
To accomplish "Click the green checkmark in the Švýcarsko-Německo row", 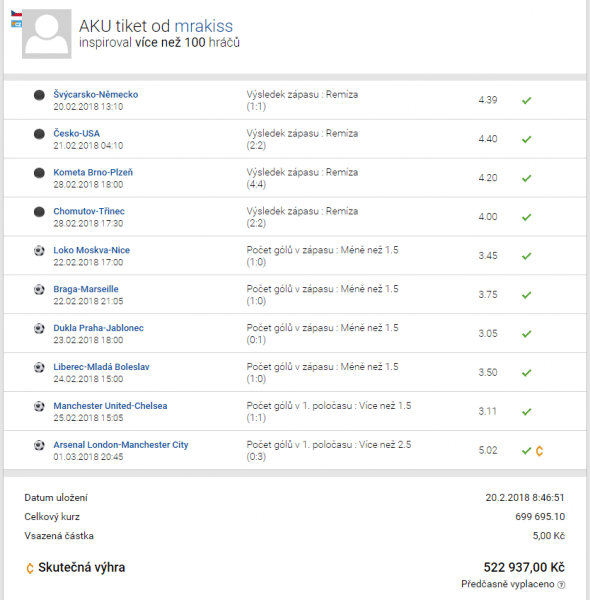I will pyautogui.click(x=526, y=101).
